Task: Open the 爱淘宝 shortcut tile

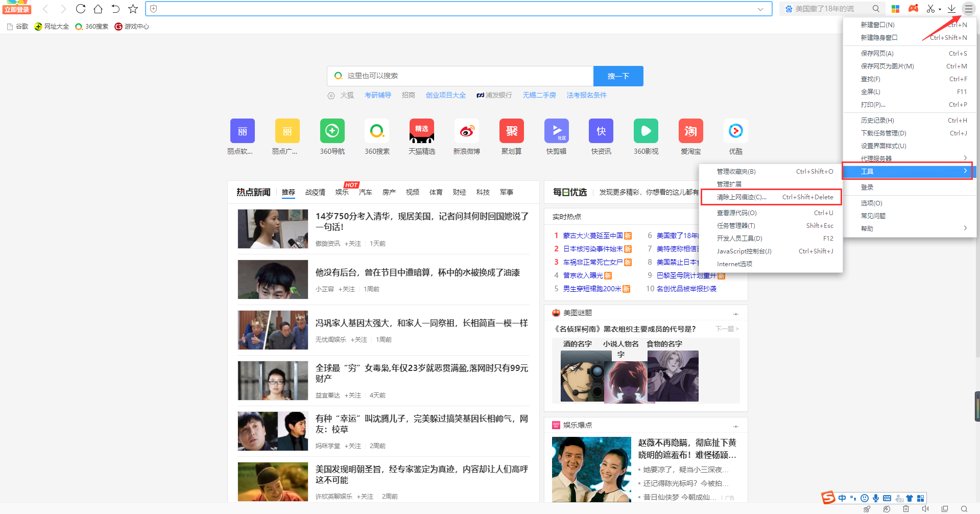Action: (x=691, y=136)
